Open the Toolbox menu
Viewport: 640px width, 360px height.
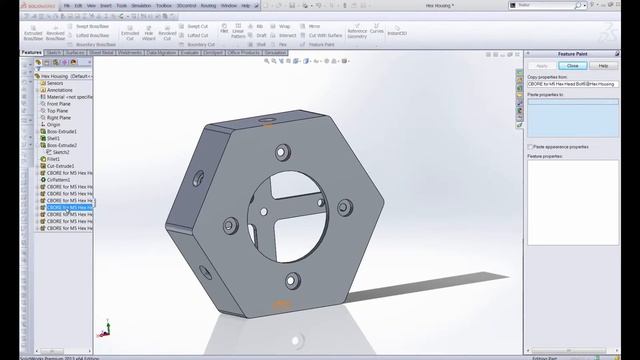(164, 6)
